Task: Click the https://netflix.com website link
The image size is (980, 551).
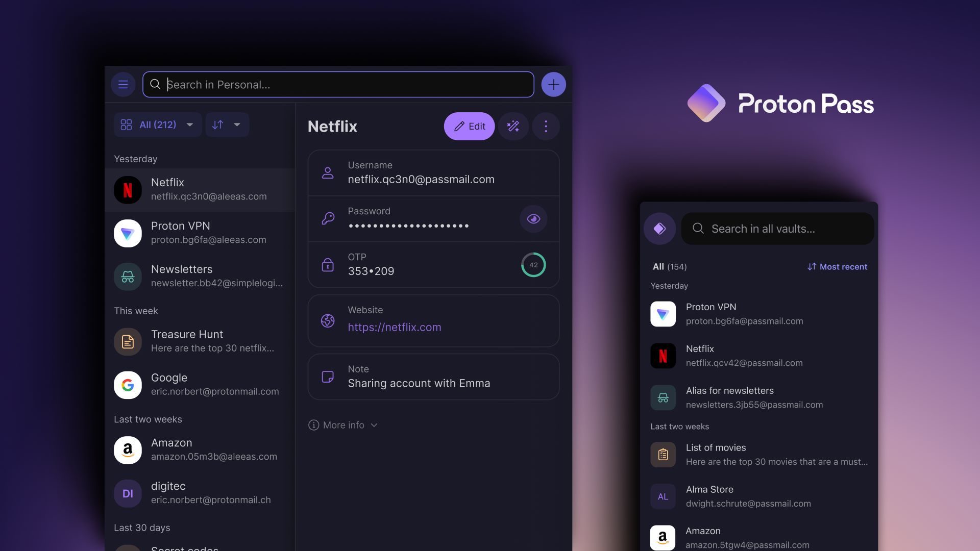Action: point(394,328)
